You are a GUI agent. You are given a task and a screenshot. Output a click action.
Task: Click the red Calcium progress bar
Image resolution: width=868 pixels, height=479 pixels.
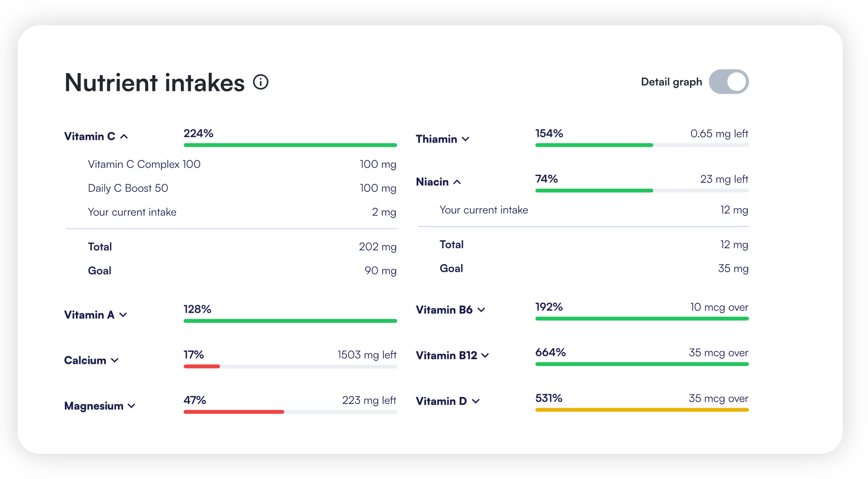coord(202,366)
